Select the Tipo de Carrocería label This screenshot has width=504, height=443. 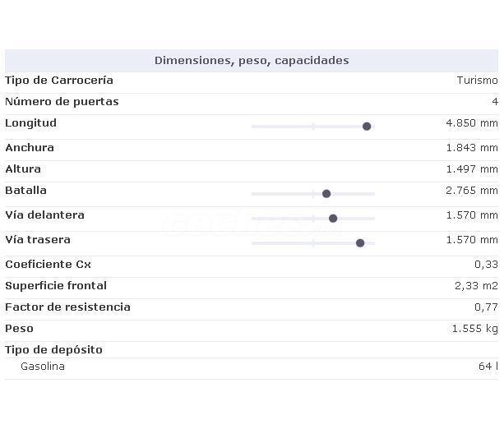coord(59,81)
